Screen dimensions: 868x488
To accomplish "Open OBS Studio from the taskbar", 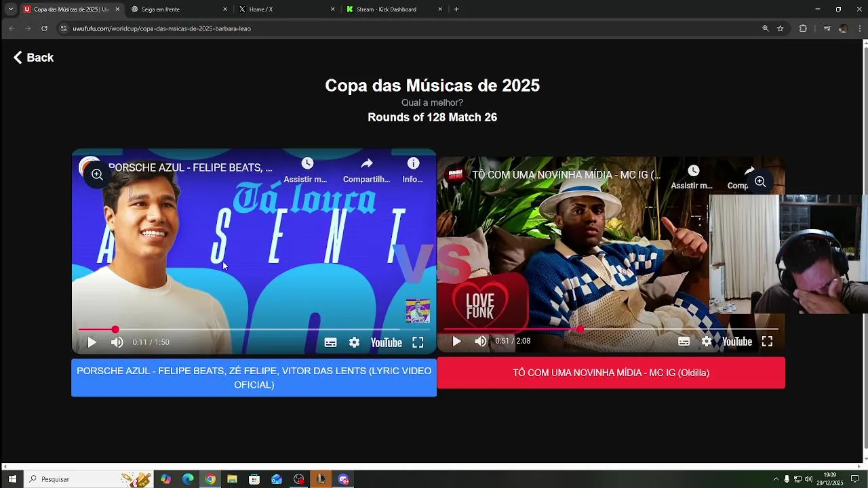I will 299,479.
